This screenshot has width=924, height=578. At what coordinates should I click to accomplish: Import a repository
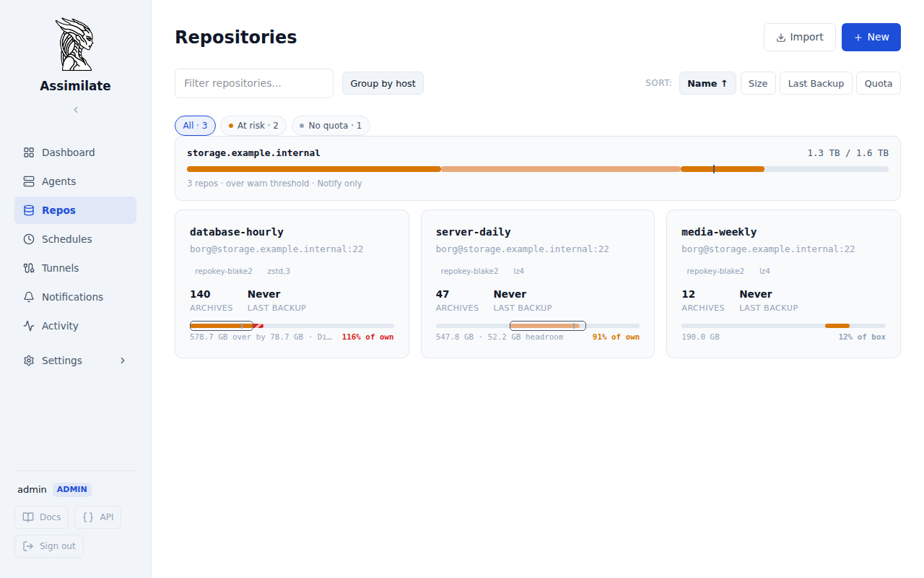[x=799, y=37]
